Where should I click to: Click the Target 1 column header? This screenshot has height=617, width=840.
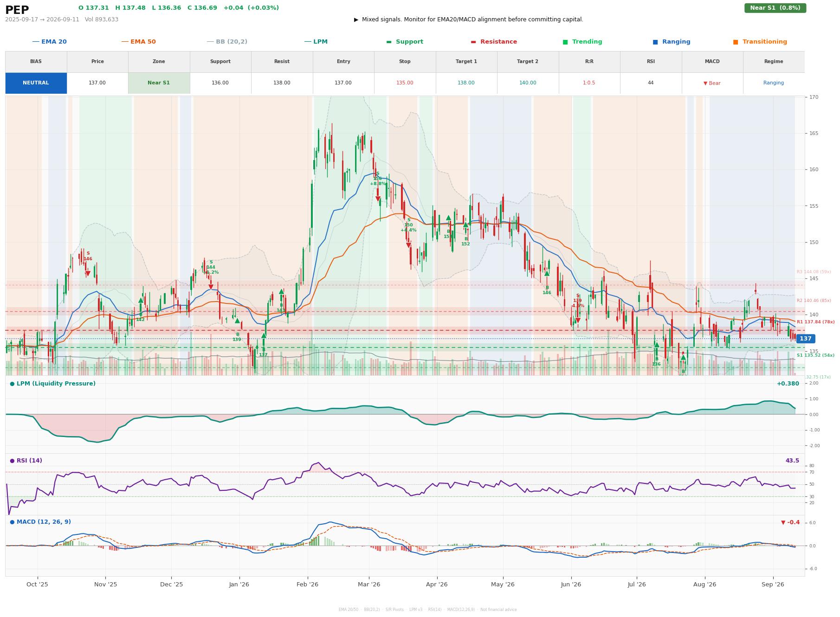(x=466, y=62)
